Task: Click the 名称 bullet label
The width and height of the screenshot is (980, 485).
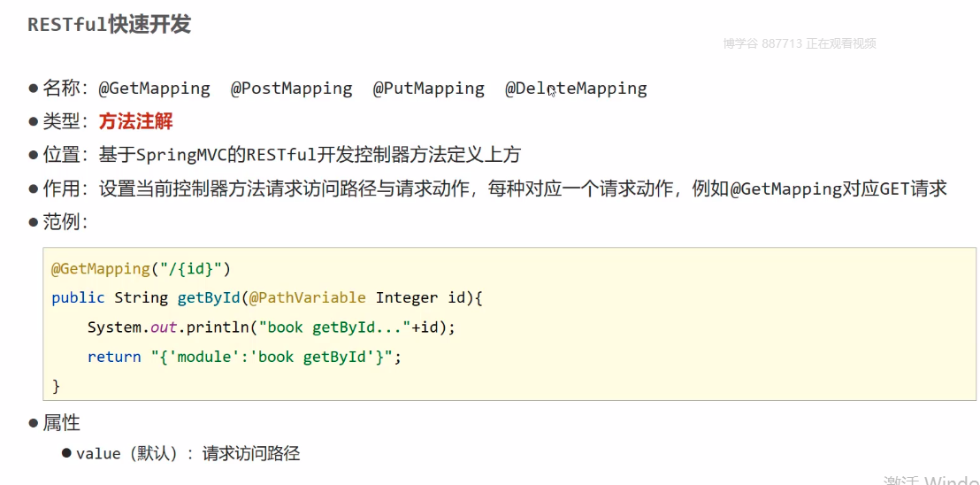Action: click(64, 88)
